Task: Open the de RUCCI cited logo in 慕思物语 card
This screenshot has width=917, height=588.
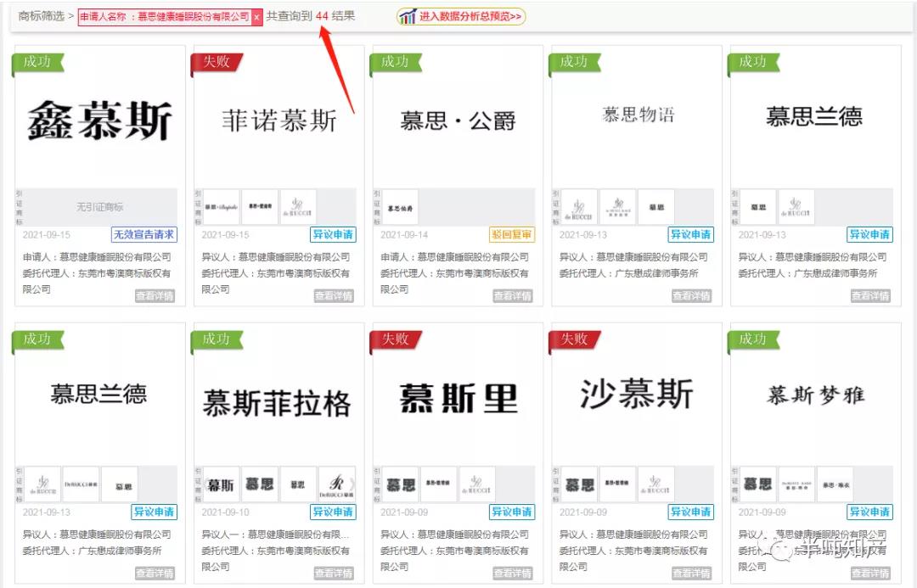Action: [x=579, y=207]
